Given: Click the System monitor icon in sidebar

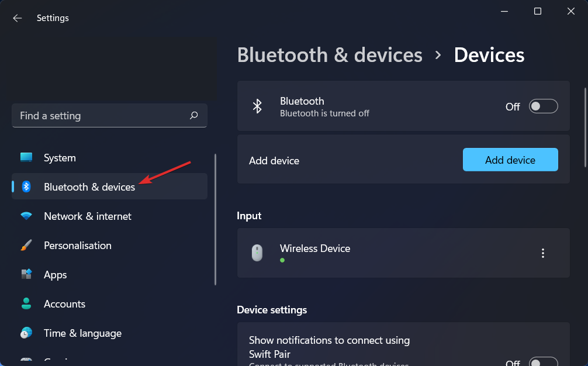Looking at the screenshot, I should (27, 157).
